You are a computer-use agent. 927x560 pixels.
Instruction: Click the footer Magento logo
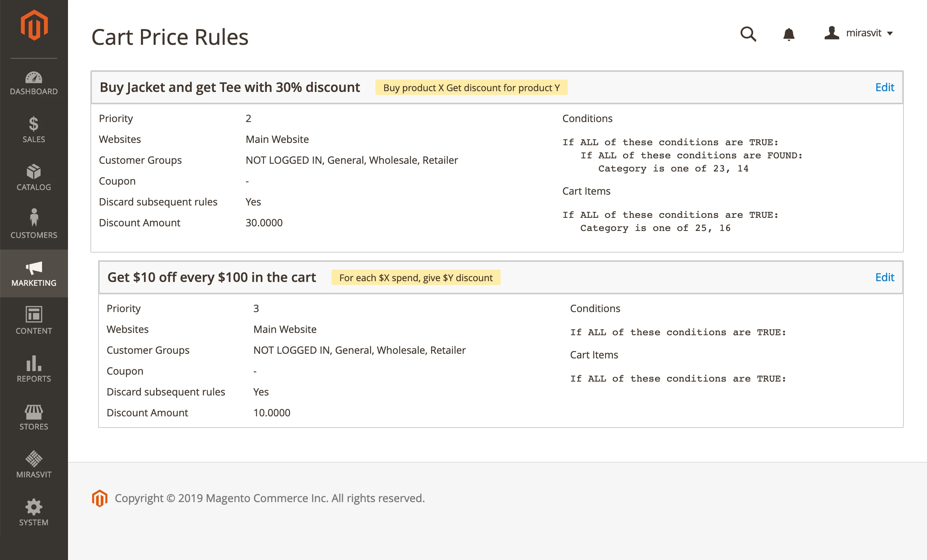coord(99,498)
